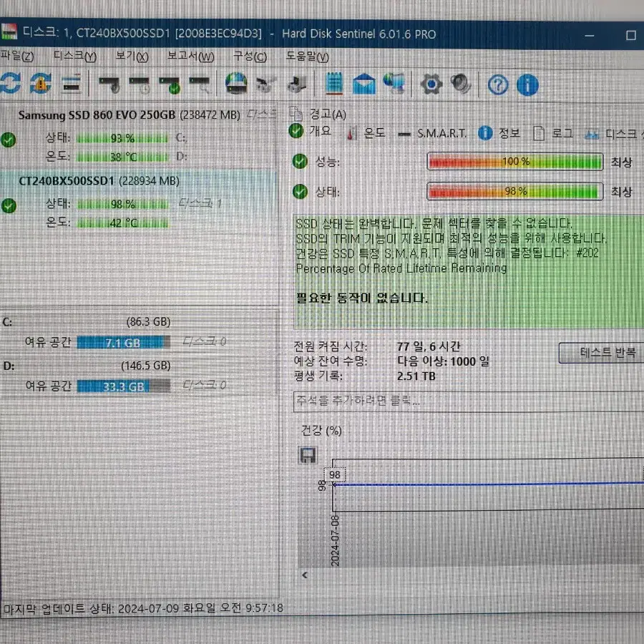Switch to the S.M.A.R.T. tab
644x644 pixels.
(432, 134)
